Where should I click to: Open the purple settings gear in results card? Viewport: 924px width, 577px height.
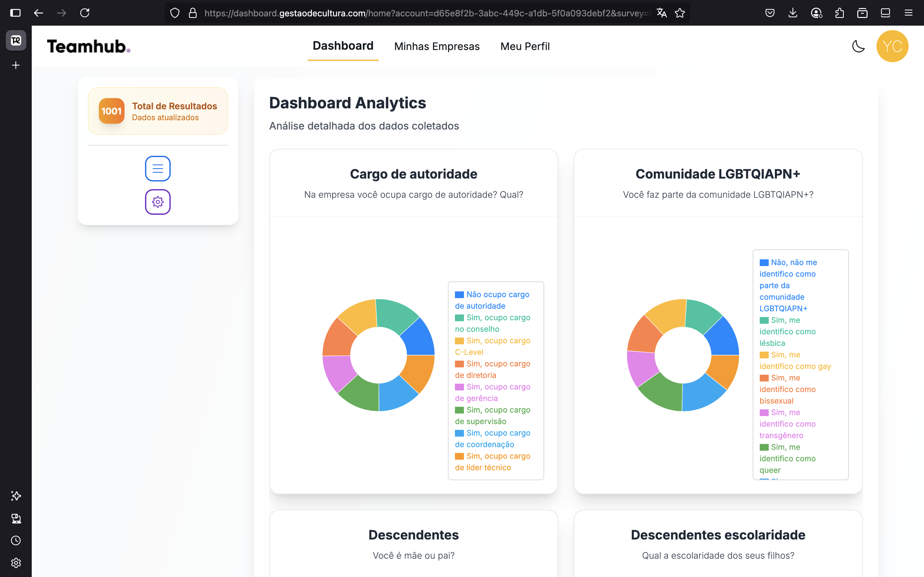tap(157, 202)
